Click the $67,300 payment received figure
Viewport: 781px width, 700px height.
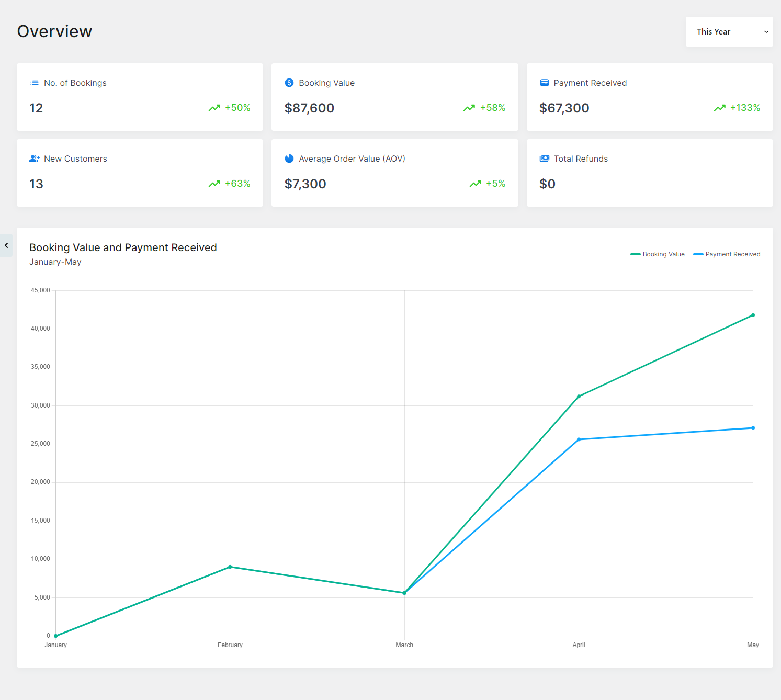(x=564, y=108)
